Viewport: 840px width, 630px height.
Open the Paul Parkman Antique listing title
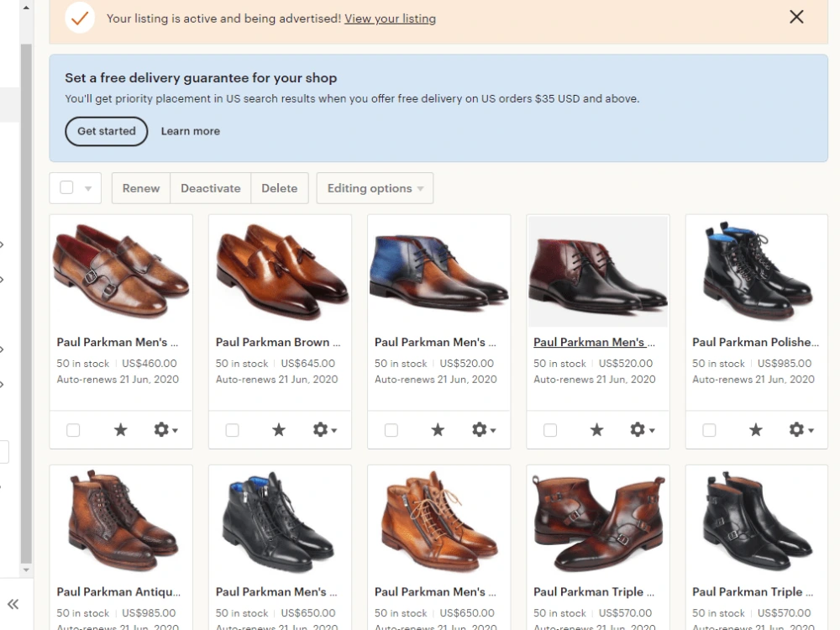[118, 592]
